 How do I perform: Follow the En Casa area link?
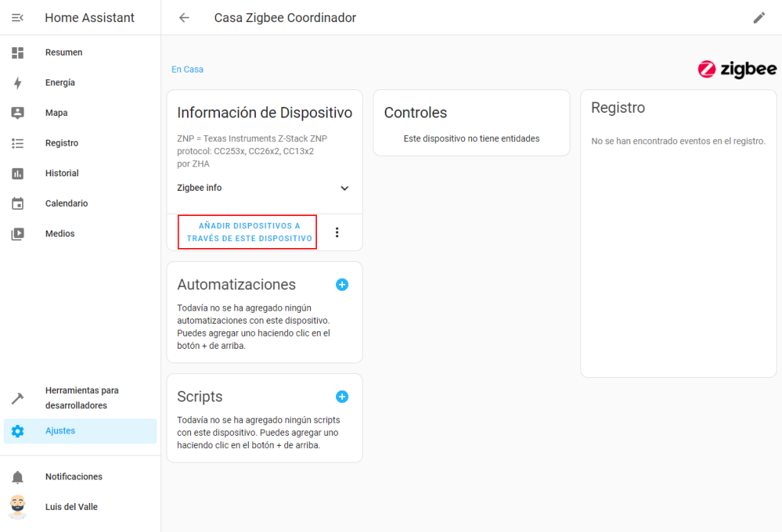[x=187, y=69]
